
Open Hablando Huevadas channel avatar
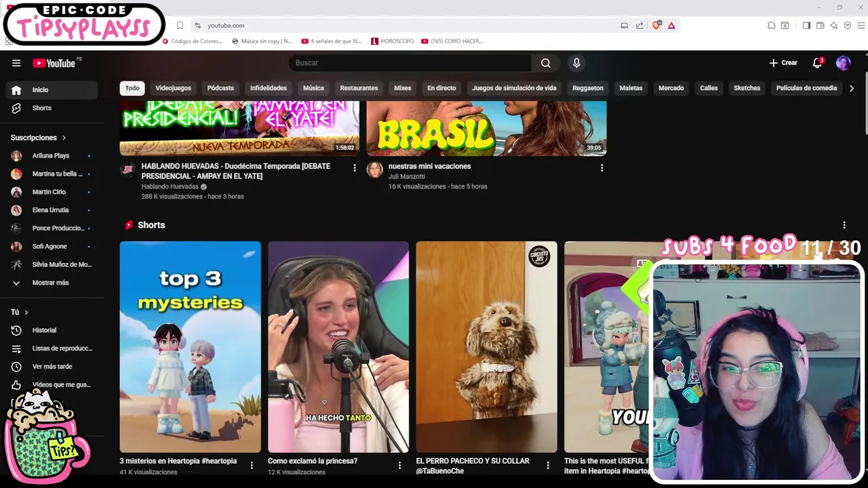point(127,169)
